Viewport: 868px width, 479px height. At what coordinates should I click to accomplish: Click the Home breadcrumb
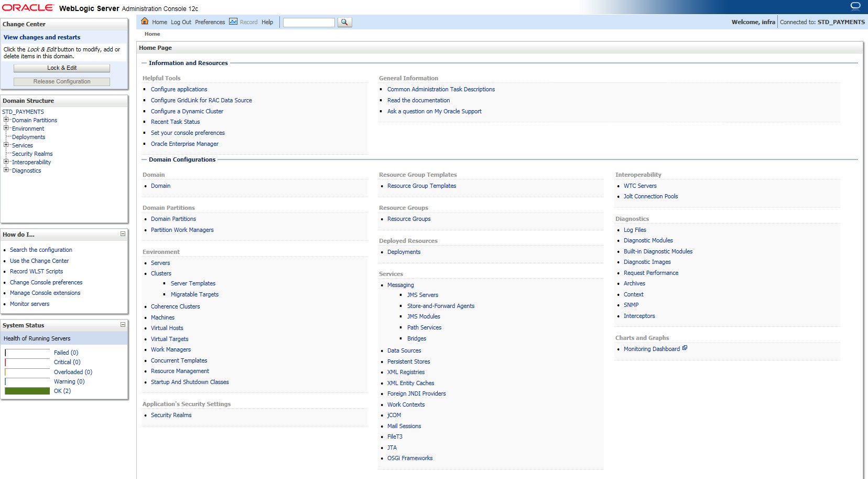(152, 34)
